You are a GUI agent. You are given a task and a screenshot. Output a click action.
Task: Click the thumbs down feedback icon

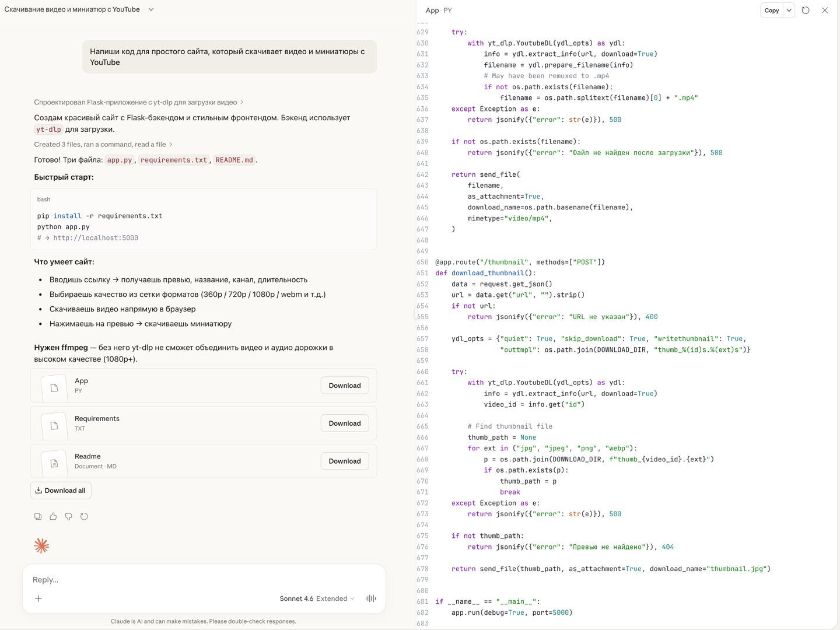pyautogui.click(x=69, y=516)
